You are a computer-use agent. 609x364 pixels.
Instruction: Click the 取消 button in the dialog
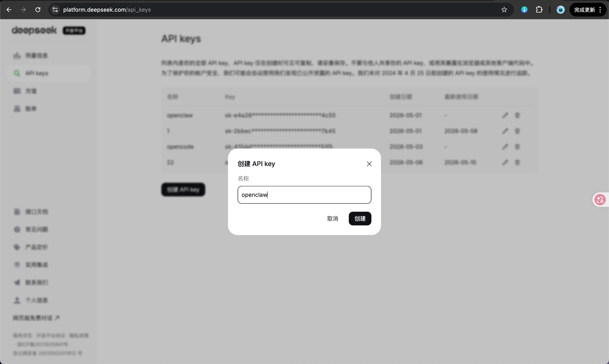tap(332, 218)
